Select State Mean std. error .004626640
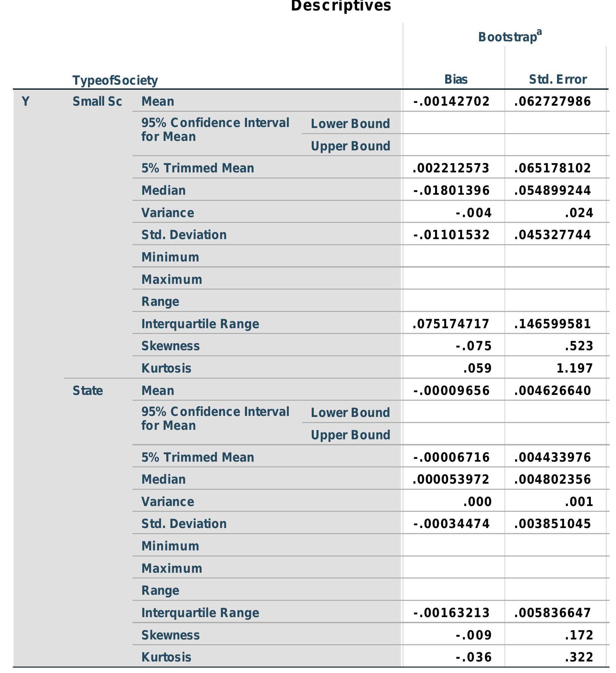 (552, 391)
